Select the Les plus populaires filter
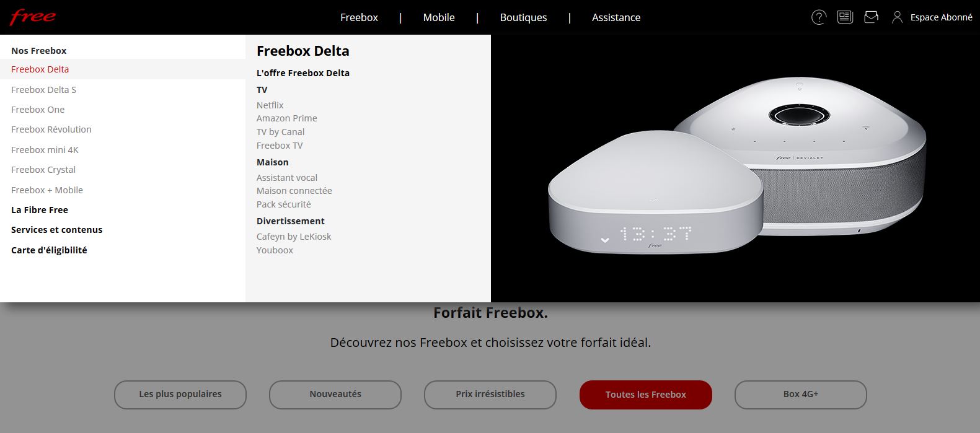 [180, 395]
